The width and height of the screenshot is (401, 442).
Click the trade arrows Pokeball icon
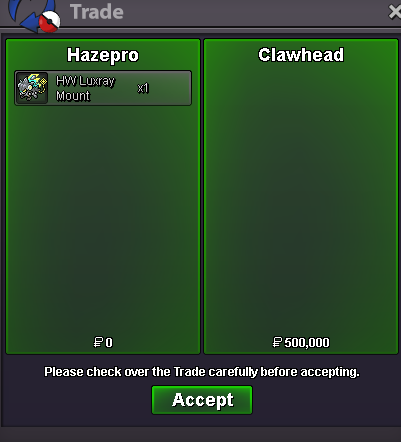coord(34,15)
